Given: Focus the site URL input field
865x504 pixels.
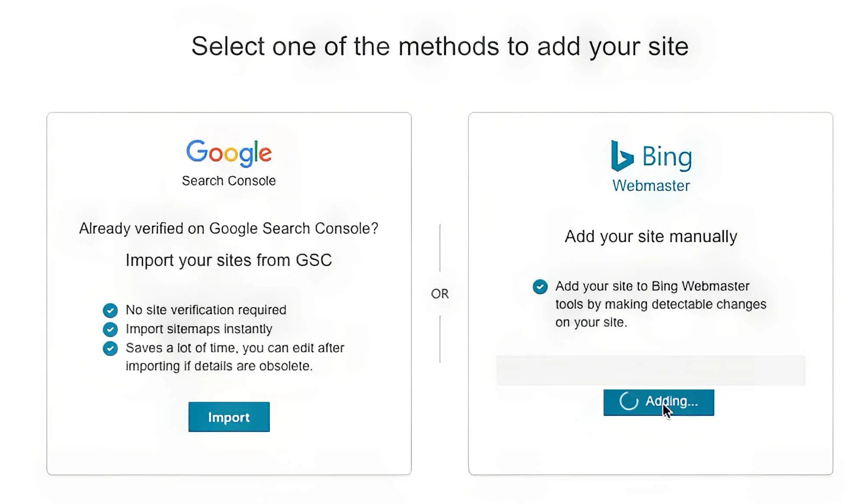Looking at the screenshot, I should 650,370.
